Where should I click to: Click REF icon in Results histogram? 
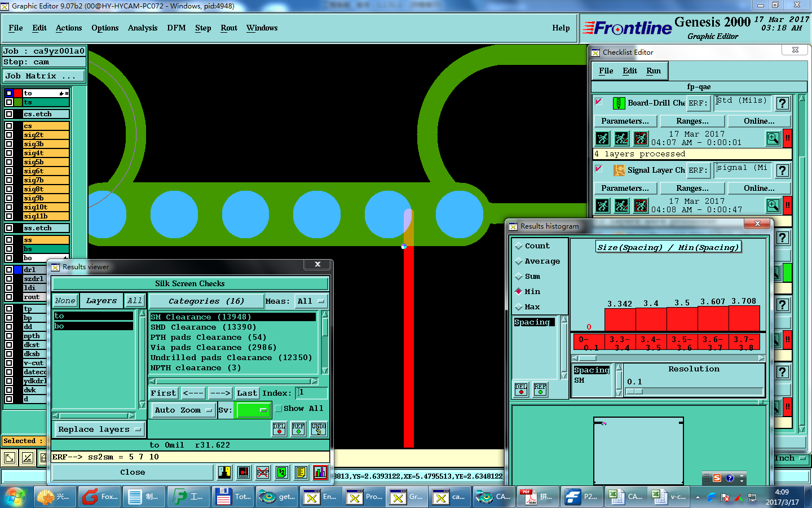point(540,389)
